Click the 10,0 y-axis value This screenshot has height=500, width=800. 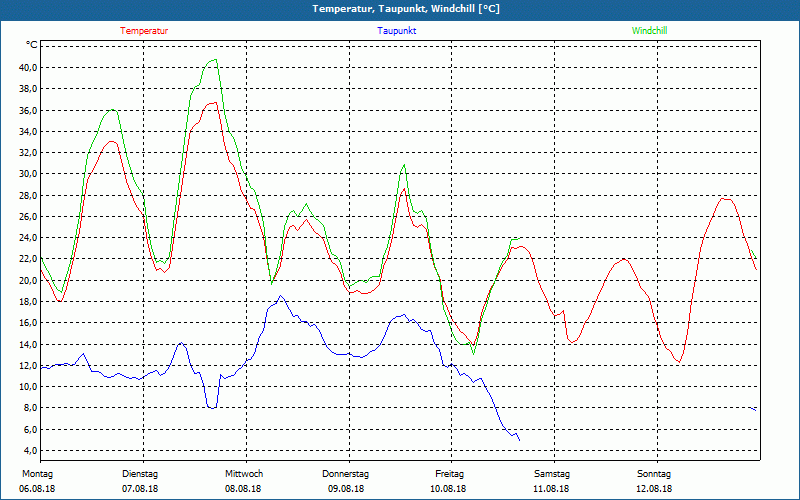[x=27, y=387]
